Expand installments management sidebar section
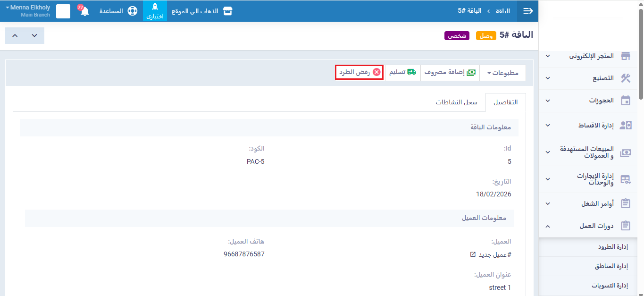This screenshot has height=296, width=644. tap(548, 126)
